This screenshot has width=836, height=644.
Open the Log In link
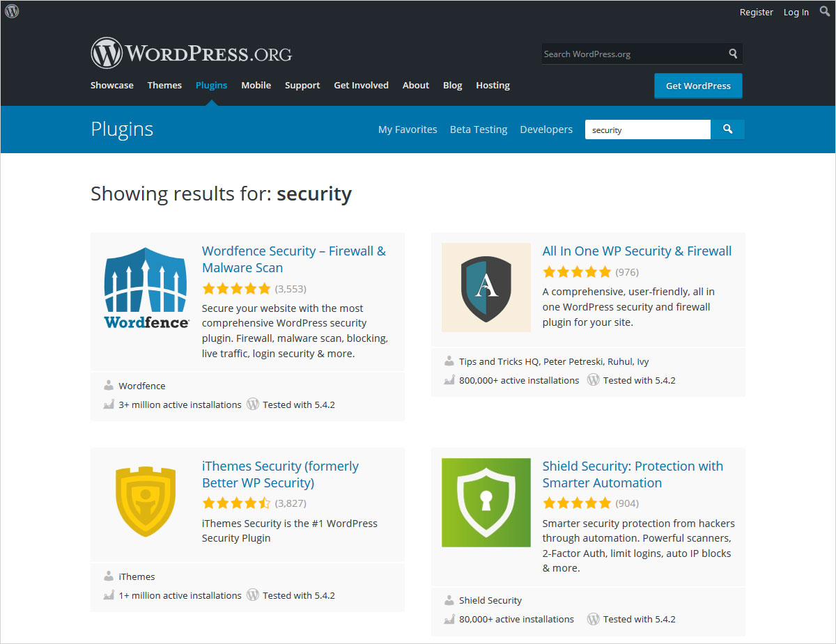796,12
